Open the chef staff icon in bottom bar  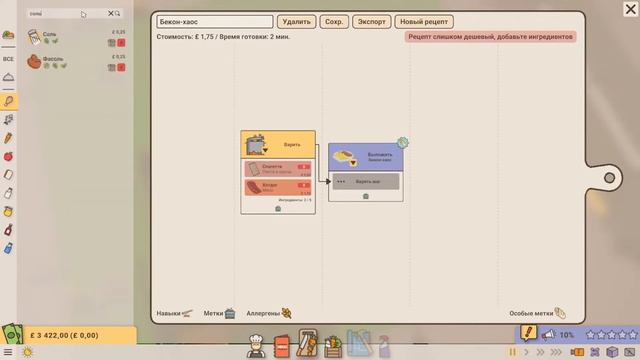[x=256, y=346]
